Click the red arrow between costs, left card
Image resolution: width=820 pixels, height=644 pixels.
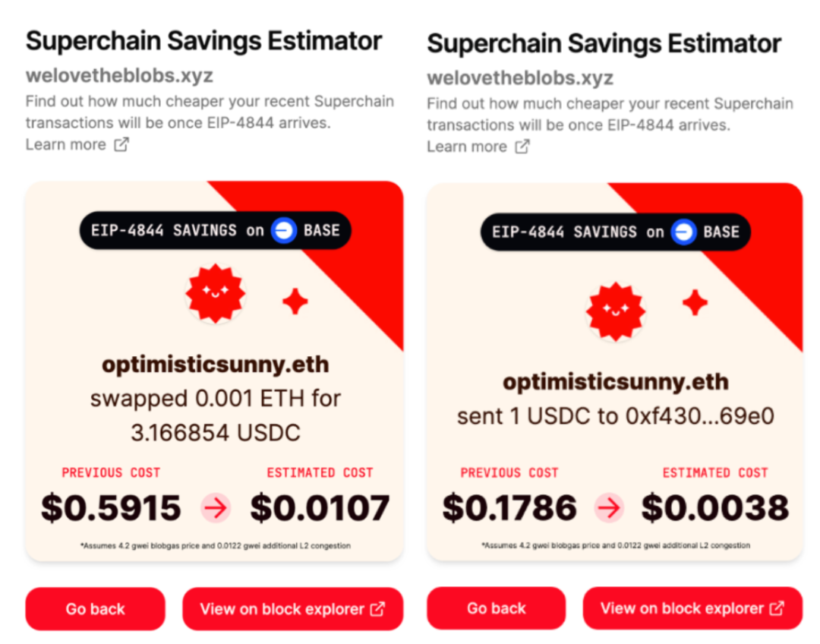pyautogui.click(x=216, y=508)
